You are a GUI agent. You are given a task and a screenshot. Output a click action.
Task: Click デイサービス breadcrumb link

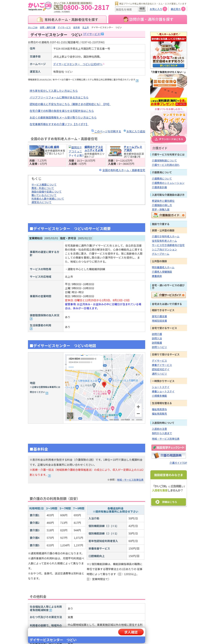pyautogui.click(x=64, y=27)
